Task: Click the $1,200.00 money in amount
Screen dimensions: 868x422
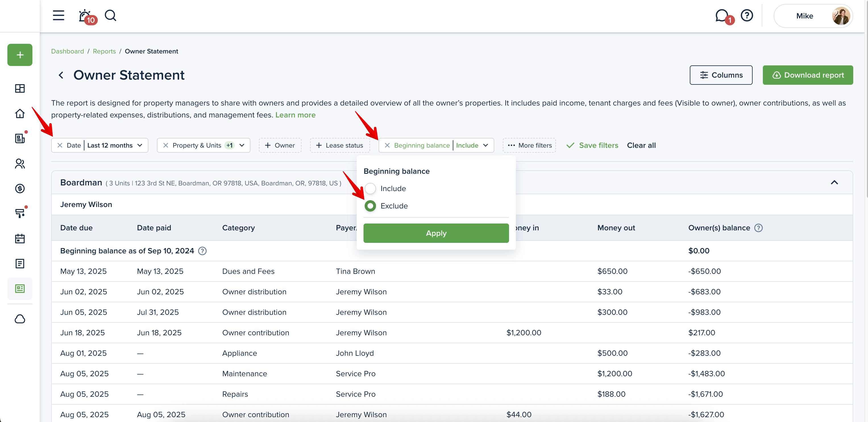Action: click(x=524, y=333)
